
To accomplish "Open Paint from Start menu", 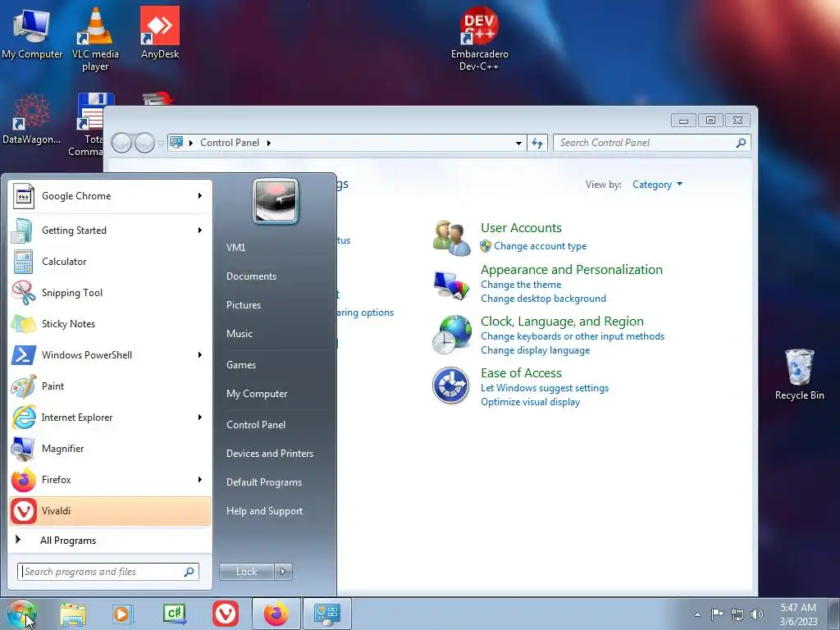I will click(110, 386).
